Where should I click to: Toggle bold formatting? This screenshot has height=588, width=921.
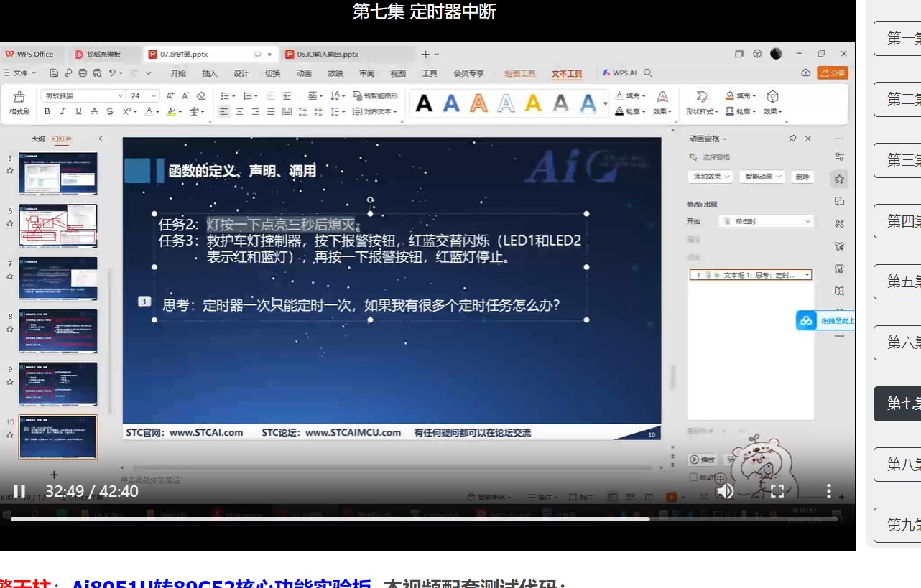pyautogui.click(x=47, y=111)
